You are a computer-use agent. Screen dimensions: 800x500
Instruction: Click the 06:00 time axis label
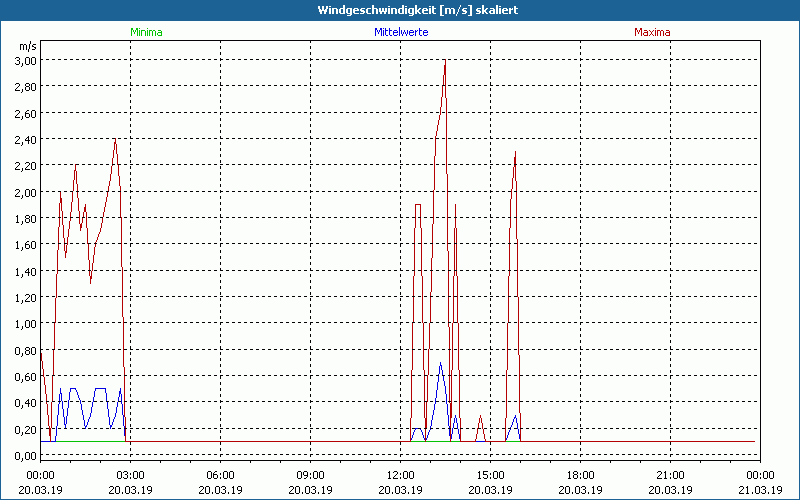tap(220, 475)
